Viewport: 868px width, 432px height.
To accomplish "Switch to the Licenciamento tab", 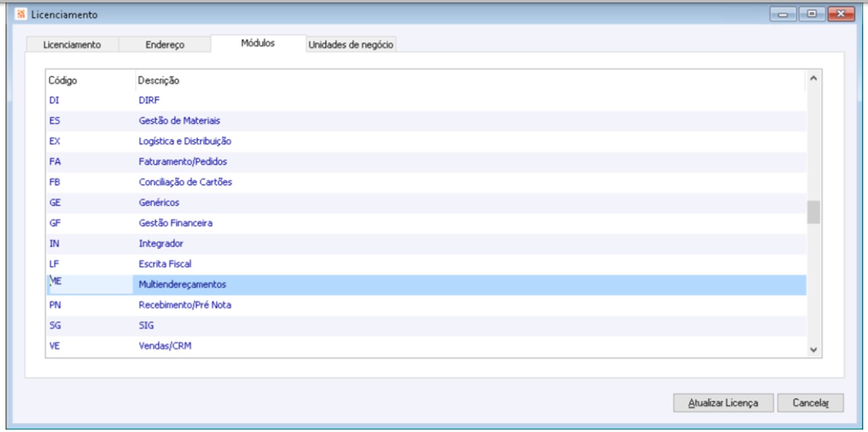I will pyautogui.click(x=72, y=45).
